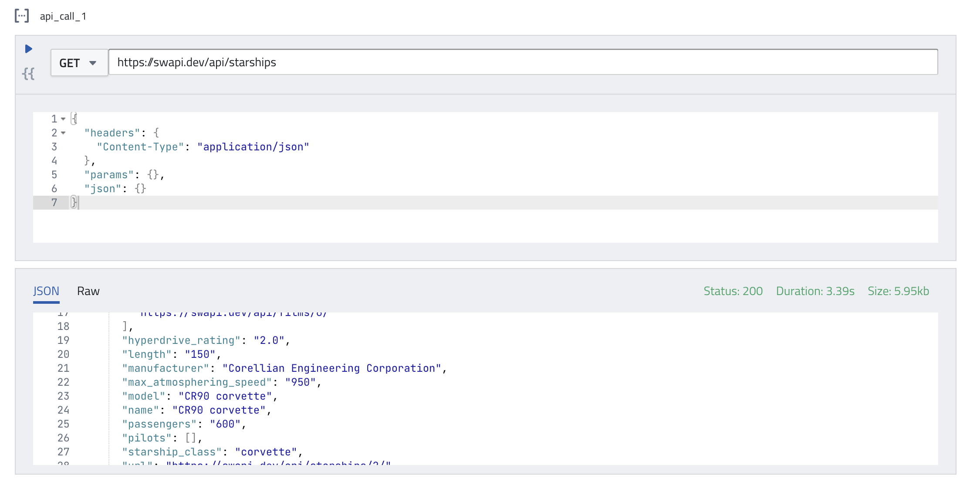Collapse the root object on line 1
Screen dimensions: 980x489
tap(63, 119)
